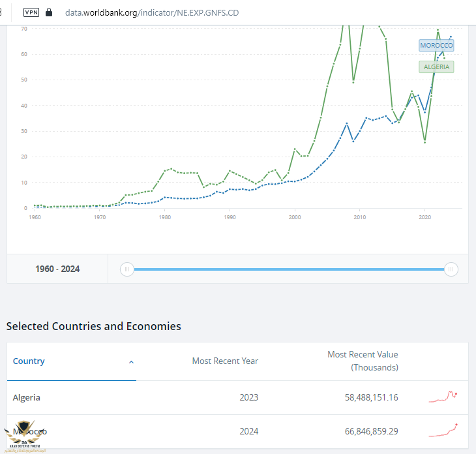This screenshot has height=454, width=476.
Task: Click Morocco's value 66,846,859.29
Action: point(371,431)
